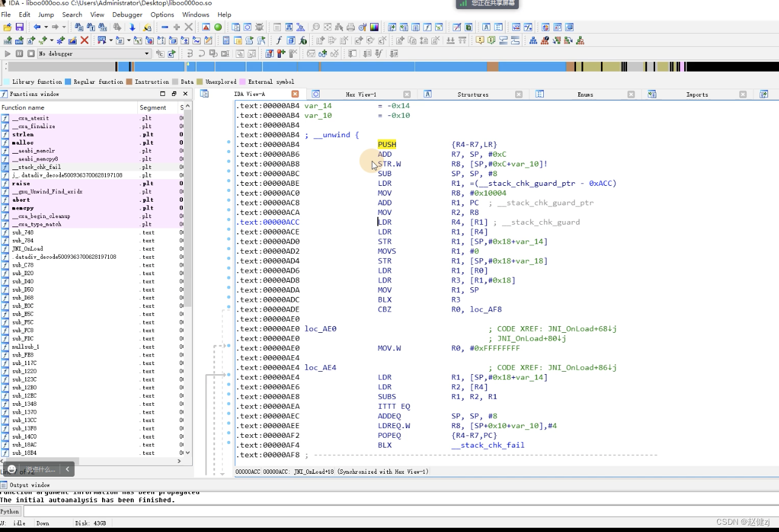Jump back with the blue left arrow
This screenshot has width=779, height=532.
(37, 27)
